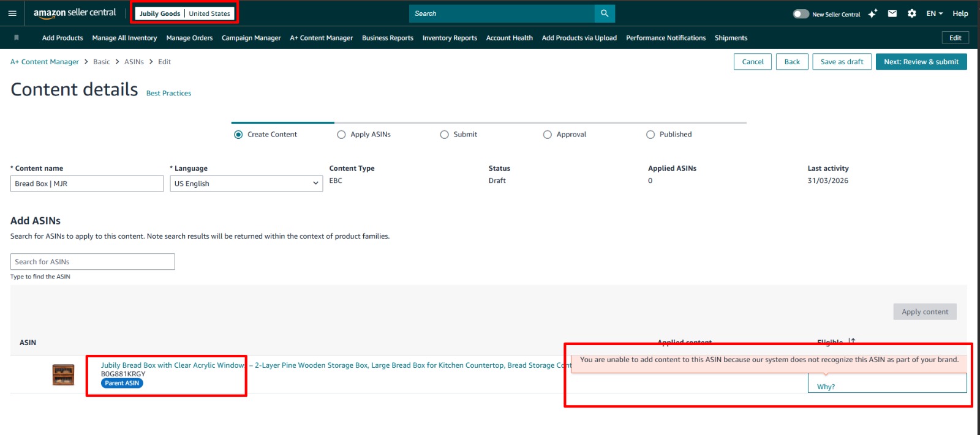Click the Why? link in warning
Viewport: 980px width, 435px height.
pos(826,387)
